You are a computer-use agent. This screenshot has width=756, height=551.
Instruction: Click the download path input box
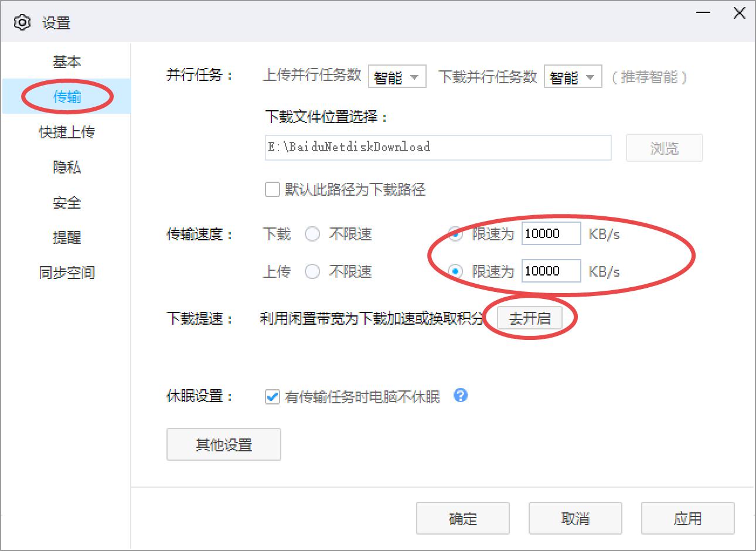(438, 148)
